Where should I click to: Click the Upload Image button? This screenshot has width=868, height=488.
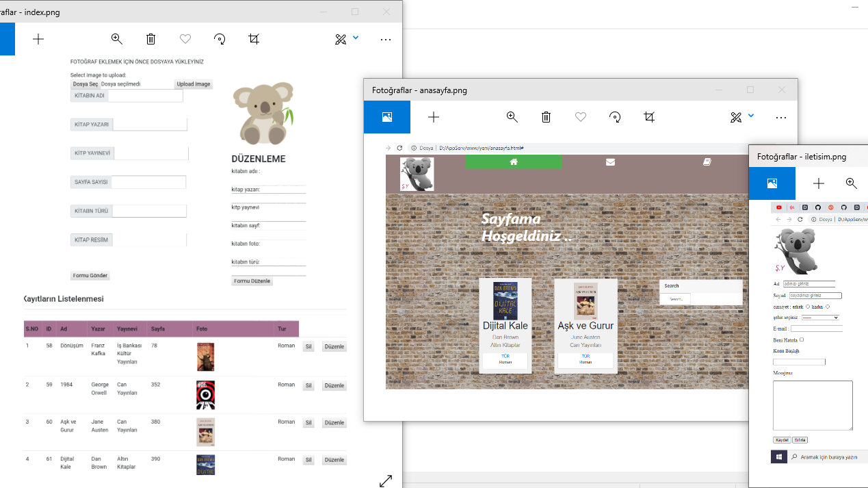tap(194, 84)
